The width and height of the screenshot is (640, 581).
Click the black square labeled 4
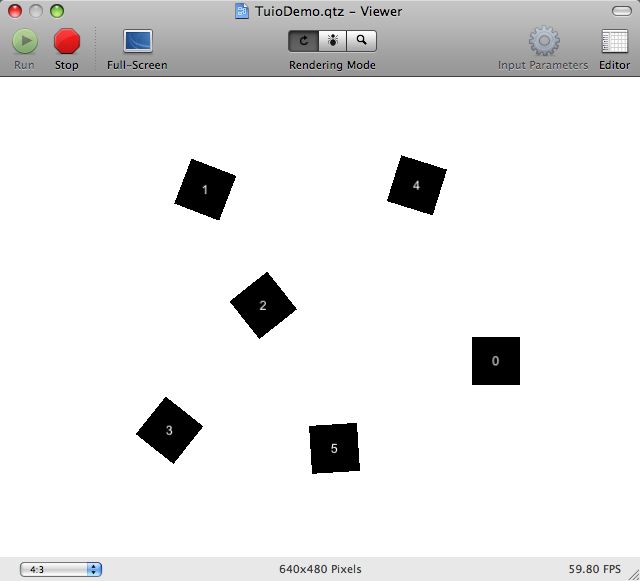click(x=416, y=185)
